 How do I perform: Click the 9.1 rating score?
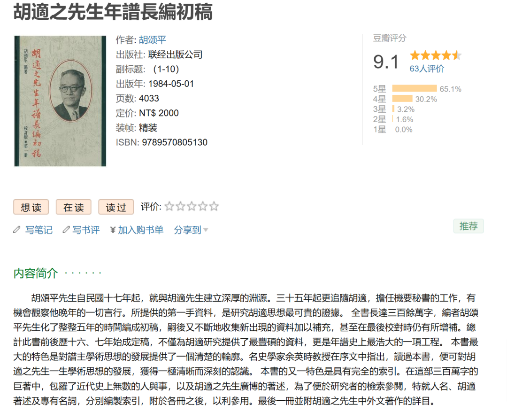tap(386, 62)
